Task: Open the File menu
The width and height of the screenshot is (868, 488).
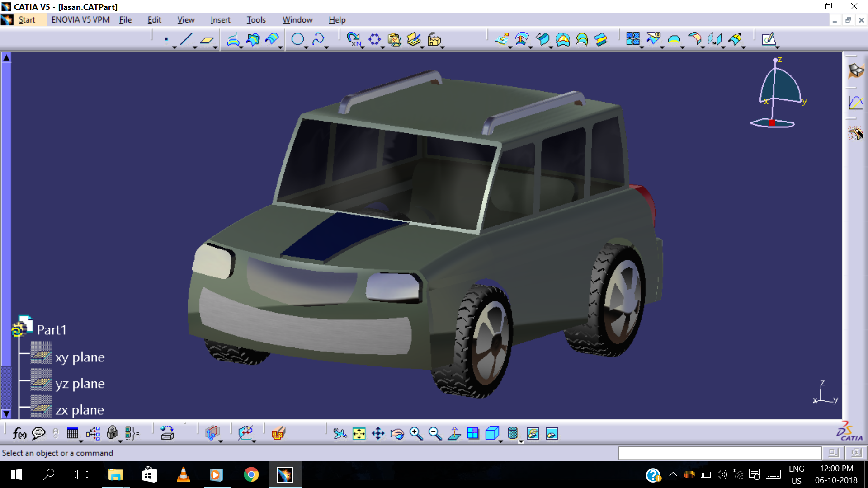Action: click(x=125, y=20)
